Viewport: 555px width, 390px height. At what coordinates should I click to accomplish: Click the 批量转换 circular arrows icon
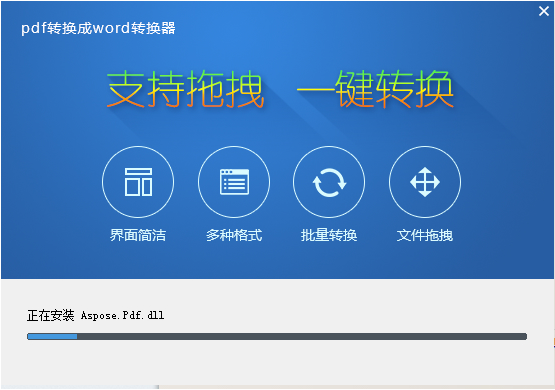(x=329, y=182)
